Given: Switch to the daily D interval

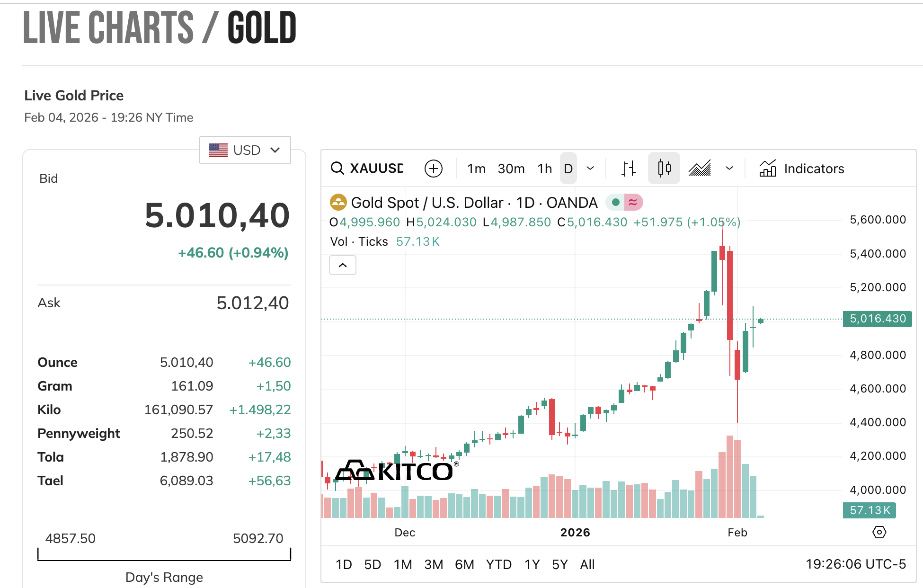Looking at the screenshot, I should pyautogui.click(x=568, y=169).
